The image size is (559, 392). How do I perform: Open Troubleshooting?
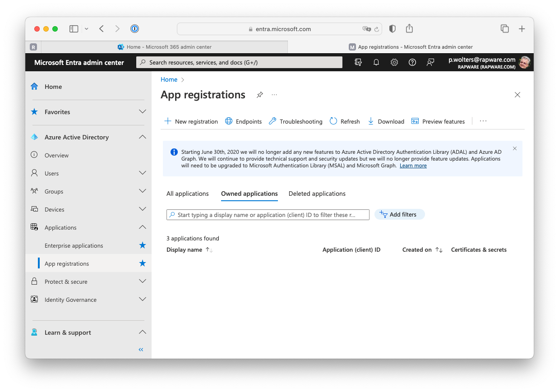click(x=296, y=121)
